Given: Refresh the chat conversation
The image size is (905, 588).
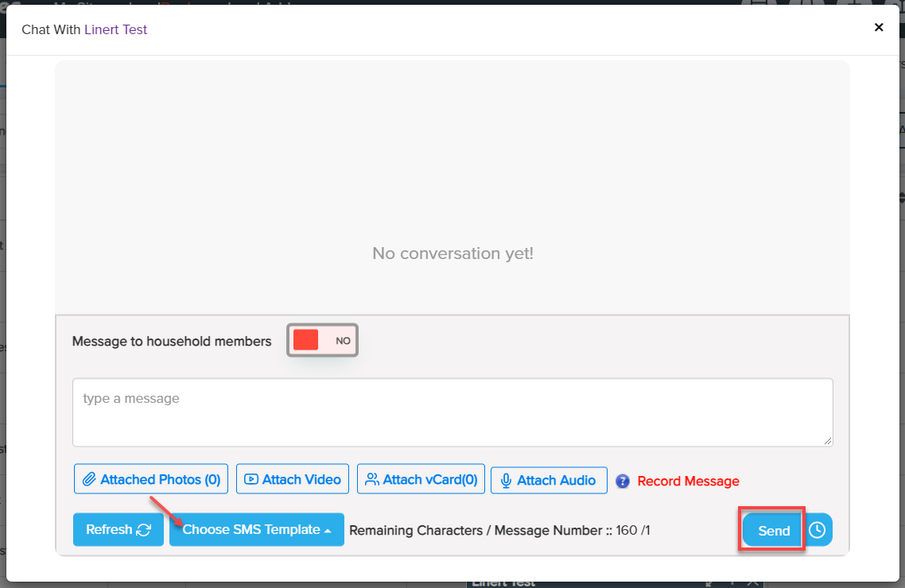Looking at the screenshot, I should coord(118,530).
